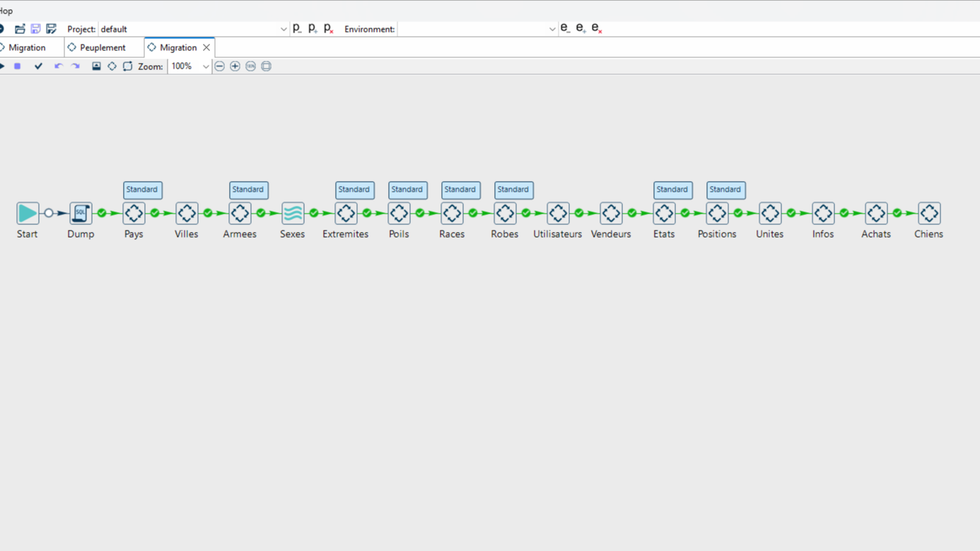Click the Open file icon
Screen dimensions: 980x551
tap(20, 29)
